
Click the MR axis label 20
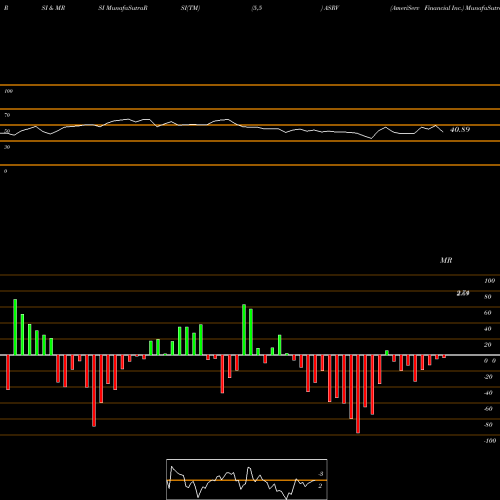(x=488, y=345)
